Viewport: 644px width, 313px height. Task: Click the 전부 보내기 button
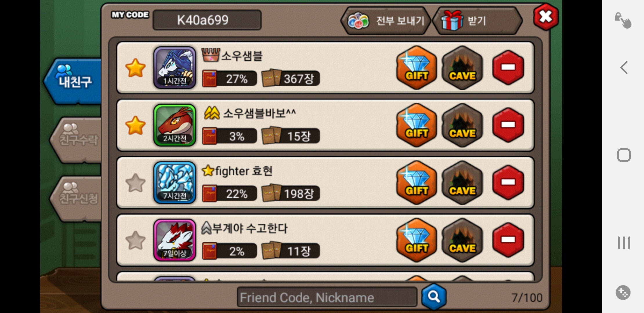[x=386, y=21]
